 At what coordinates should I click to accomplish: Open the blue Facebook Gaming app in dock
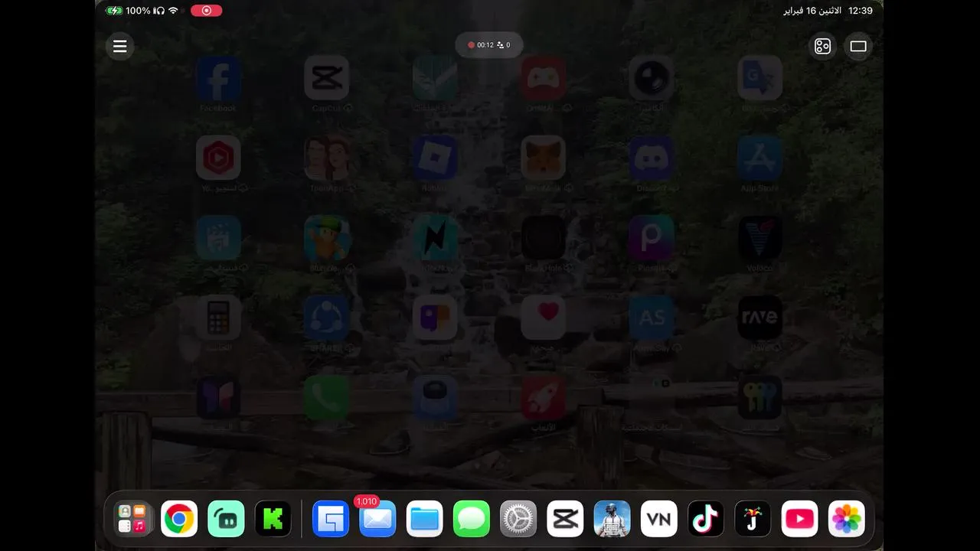332,520
